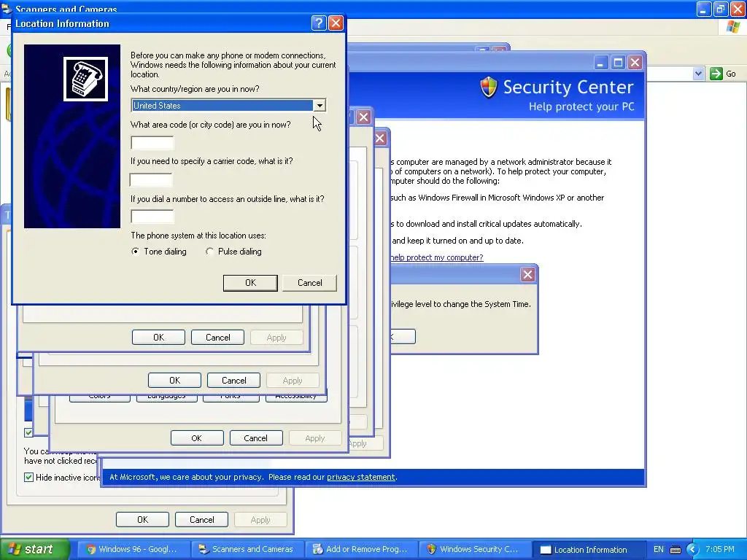The height and width of the screenshot is (560, 747).
Task: Click the Security Center shield icon
Action: coord(488,87)
